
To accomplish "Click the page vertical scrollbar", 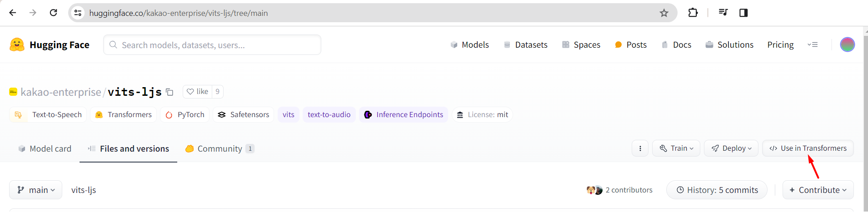I will pyautogui.click(x=866, y=123).
